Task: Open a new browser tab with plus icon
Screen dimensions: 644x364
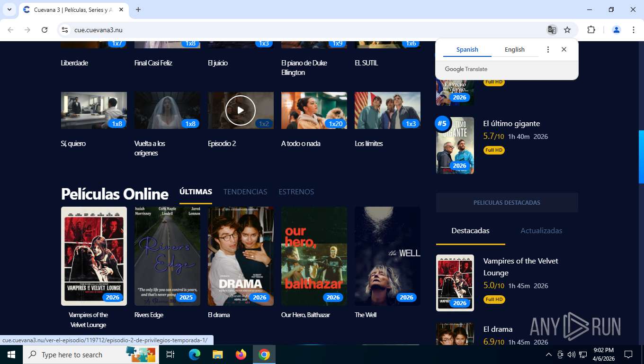Action: click(138, 9)
